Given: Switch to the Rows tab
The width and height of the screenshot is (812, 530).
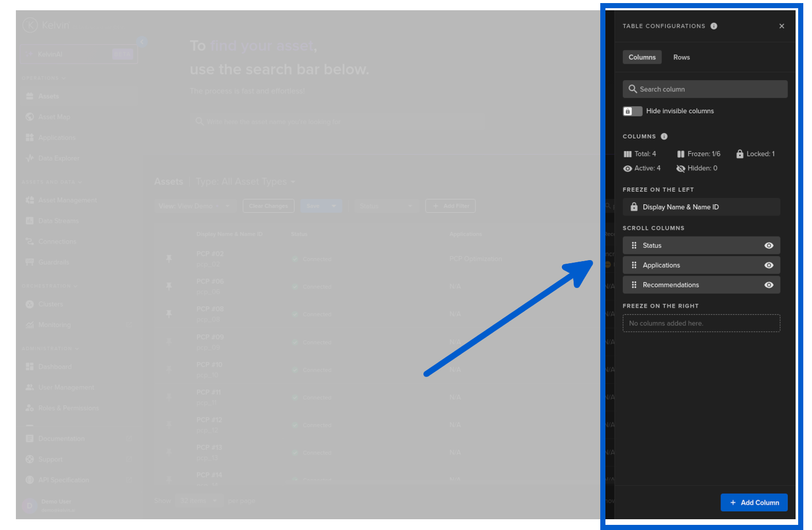Looking at the screenshot, I should [681, 57].
